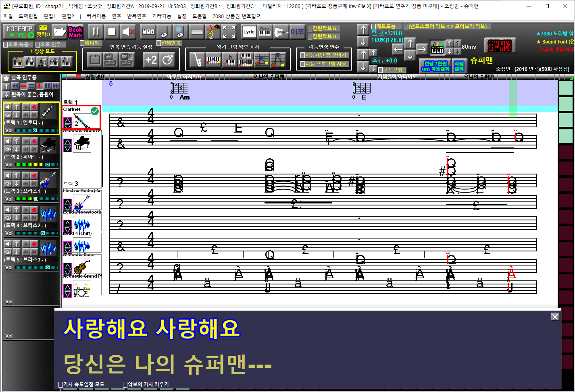Click the +2 repeat practice button
The height and width of the screenshot is (392, 575).
click(151, 60)
